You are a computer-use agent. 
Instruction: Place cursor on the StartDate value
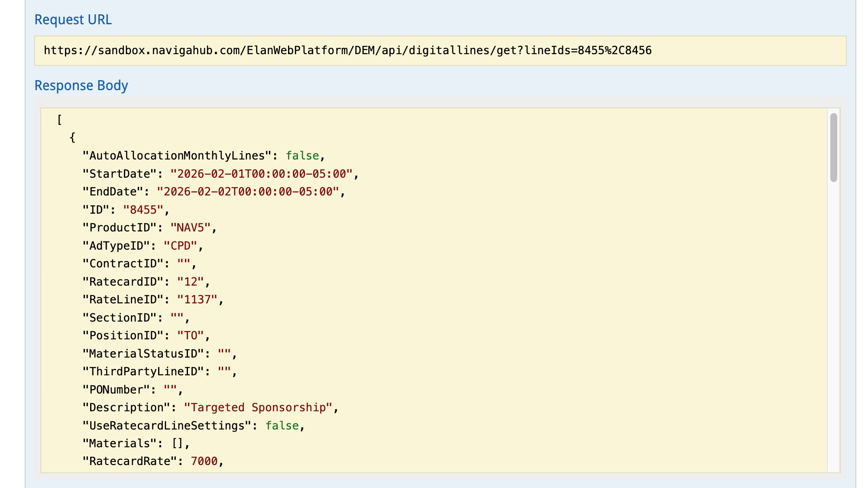click(x=261, y=174)
